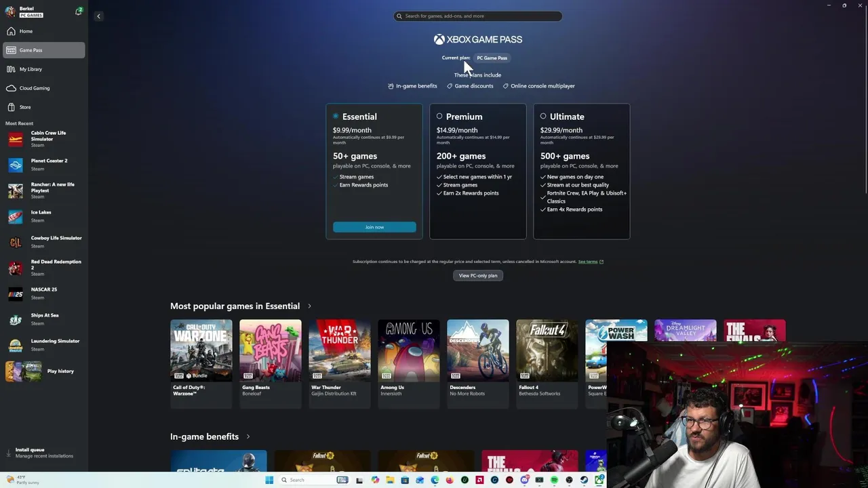Open the Among Us game tile
The image size is (868, 488).
pos(408,363)
